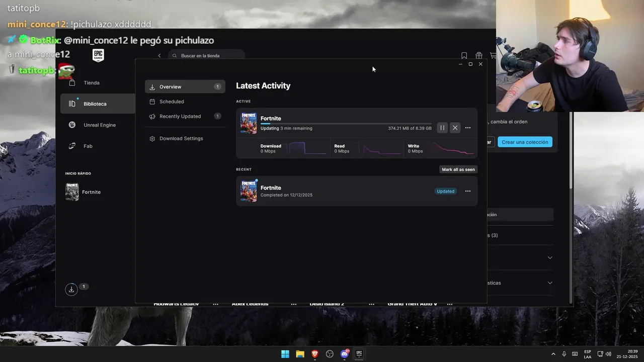
Task: Click the Recently Updated count badge
Action: 217,116
